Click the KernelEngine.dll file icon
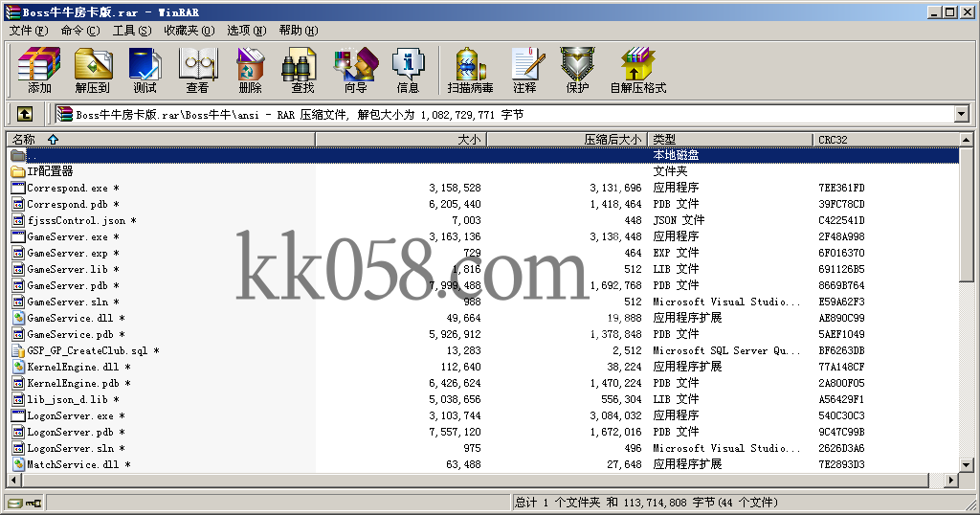The width and height of the screenshot is (980, 515). click(x=17, y=367)
